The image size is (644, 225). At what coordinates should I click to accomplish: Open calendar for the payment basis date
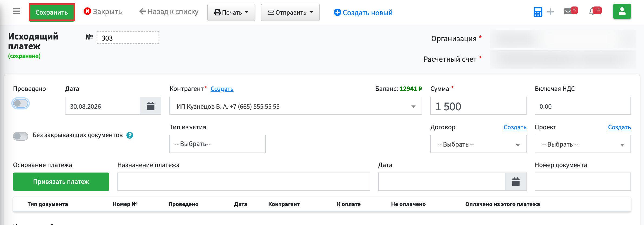[516, 182]
